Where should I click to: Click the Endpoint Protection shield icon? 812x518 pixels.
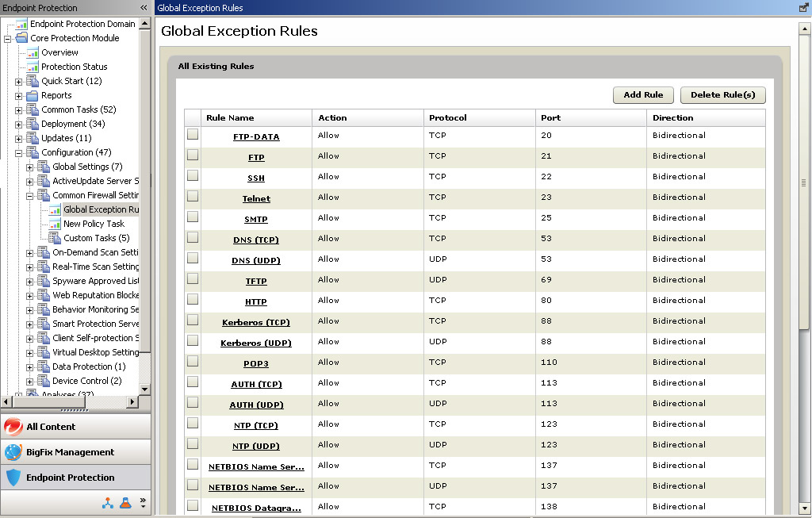[13, 478]
